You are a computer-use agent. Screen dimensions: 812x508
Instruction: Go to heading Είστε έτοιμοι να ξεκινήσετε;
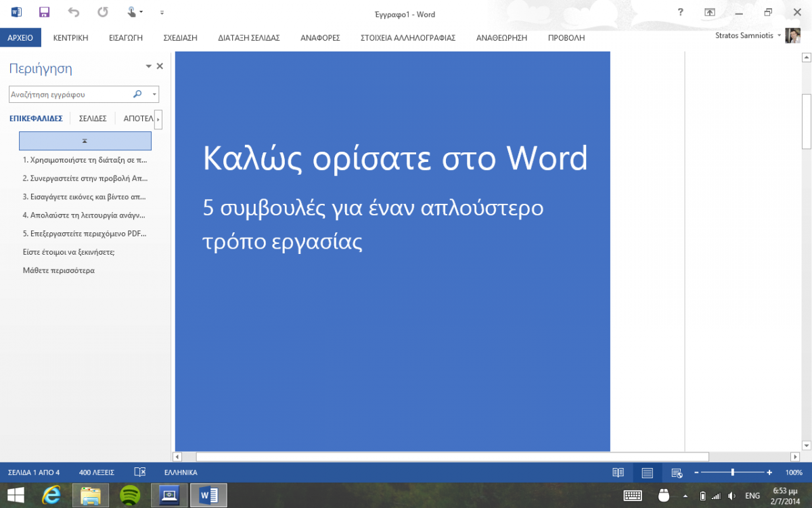click(69, 252)
